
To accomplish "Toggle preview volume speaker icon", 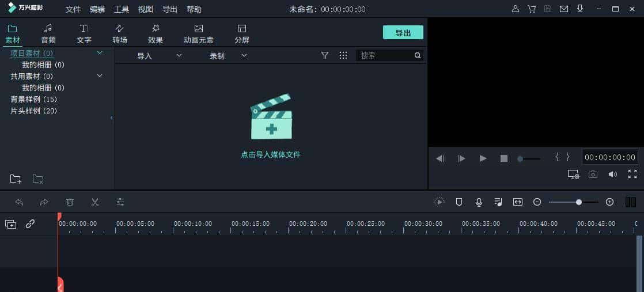I will 613,174.
